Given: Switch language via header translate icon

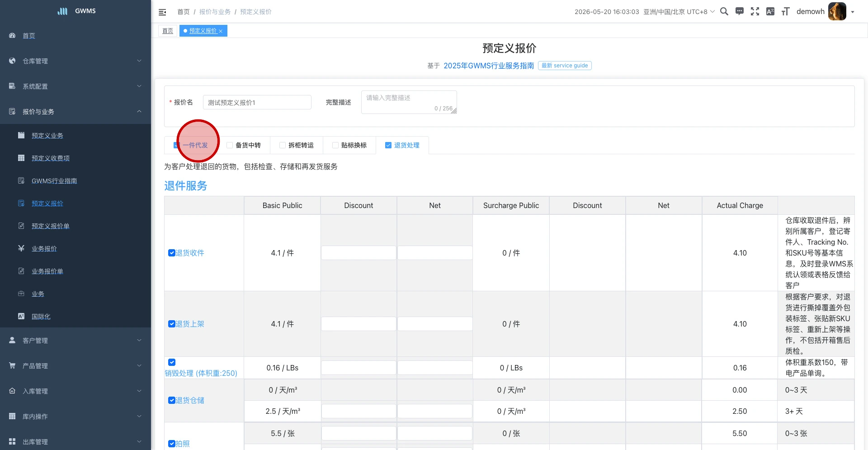Looking at the screenshot, I should click(x=770, y=11).
